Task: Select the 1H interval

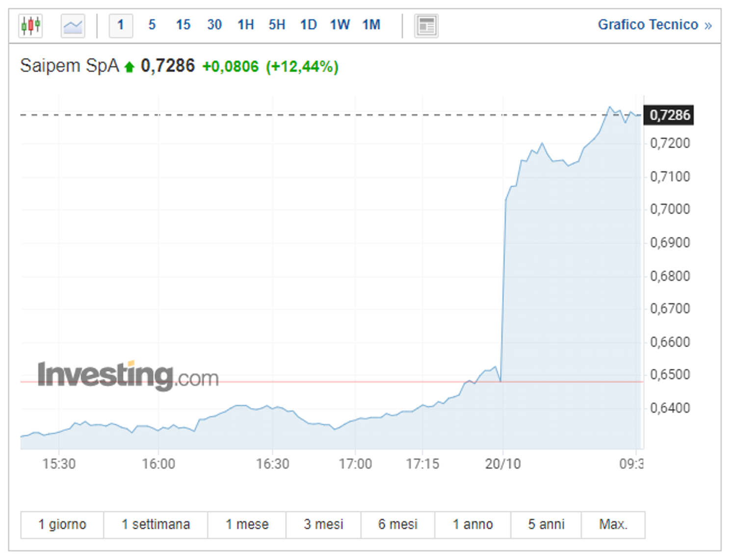Action: tap(246, 25)
